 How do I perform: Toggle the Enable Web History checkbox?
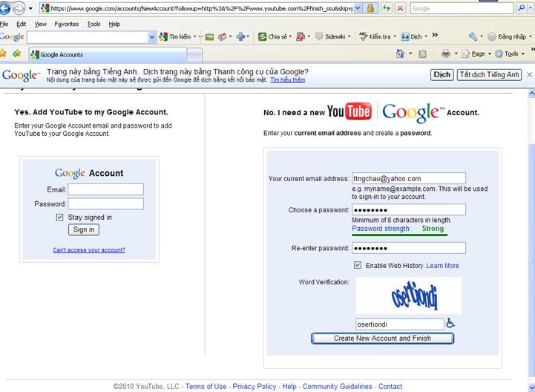[358, 265]
